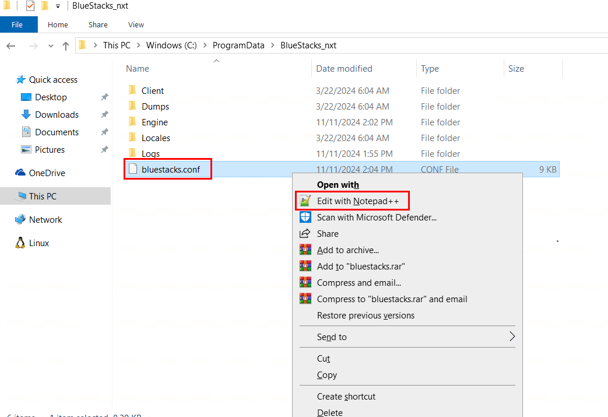608x417 pixels.
Task: Go up one folder level arrow
Action: 66,46
